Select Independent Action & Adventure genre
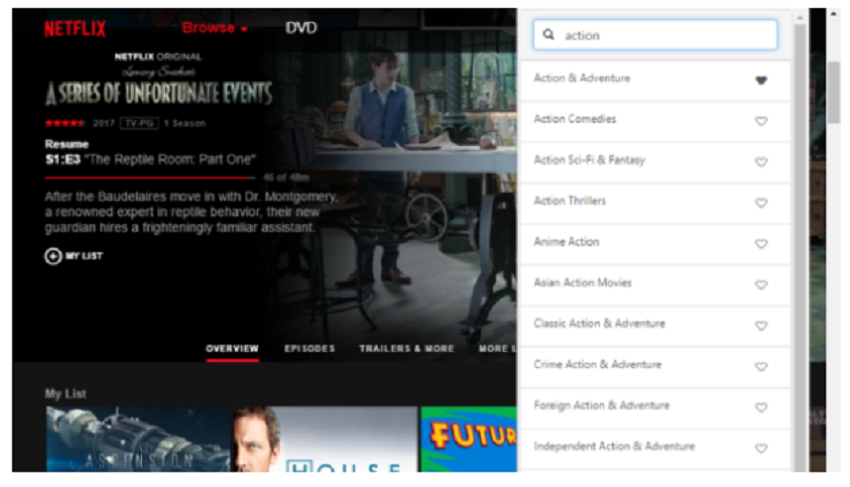This screenshot has width=850, height=487. click(x=613, y=446)
